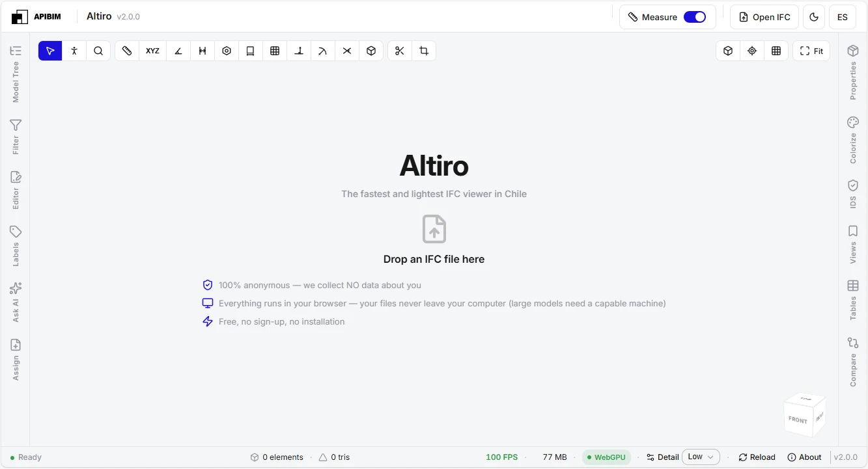Open the Labels side panel
Viewport: 868px width, 469px height.
[16, 245]
